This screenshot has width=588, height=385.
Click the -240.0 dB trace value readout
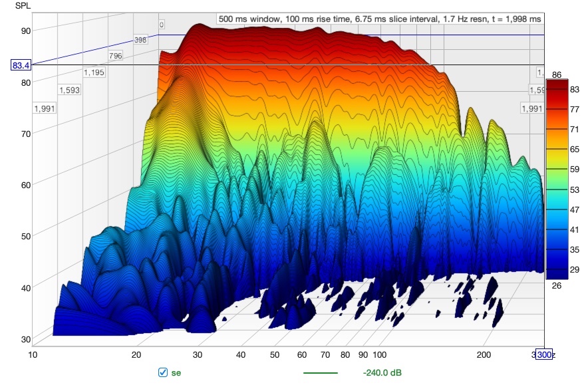382,372
